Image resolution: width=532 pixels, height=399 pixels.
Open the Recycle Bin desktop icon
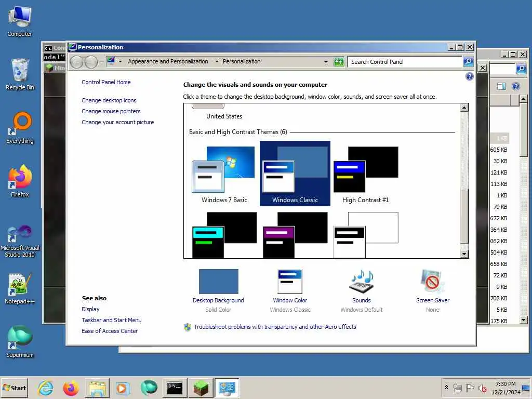(x=20, y=75)
